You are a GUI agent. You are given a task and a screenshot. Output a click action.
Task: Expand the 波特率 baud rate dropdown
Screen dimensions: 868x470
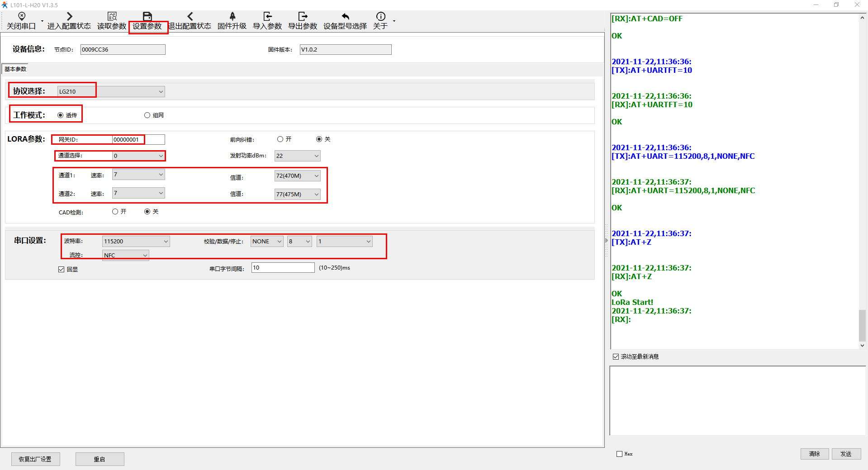[166, 242]
